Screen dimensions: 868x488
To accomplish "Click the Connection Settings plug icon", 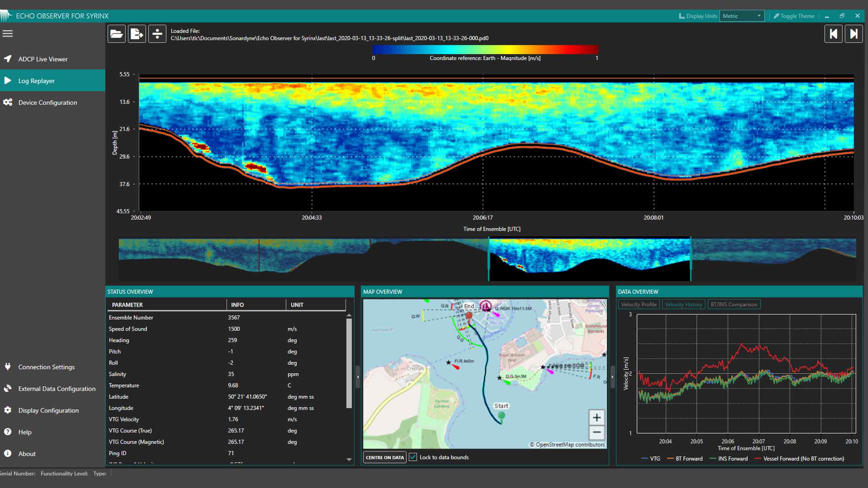I will (x=8, y=367).
